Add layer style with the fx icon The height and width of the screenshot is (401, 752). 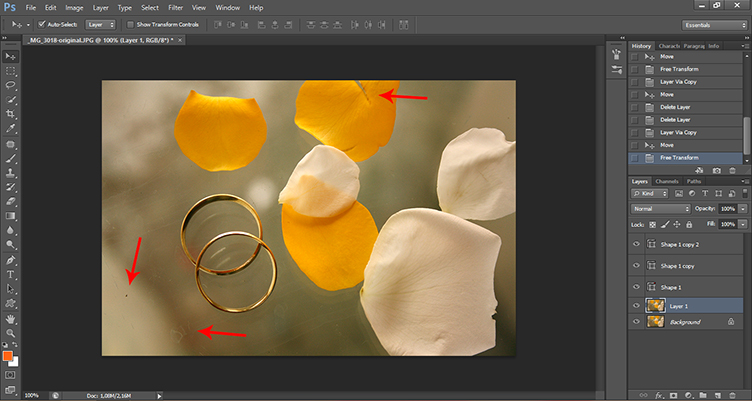pos(657,394)
